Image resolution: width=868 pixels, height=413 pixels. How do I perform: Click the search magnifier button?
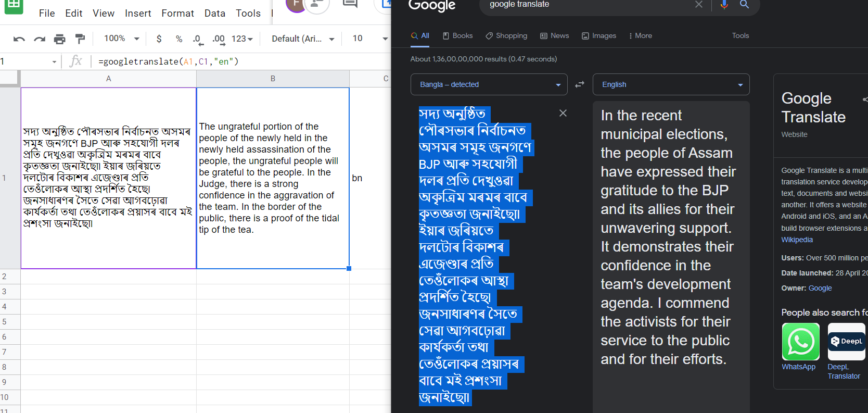[x=745, y=5]
